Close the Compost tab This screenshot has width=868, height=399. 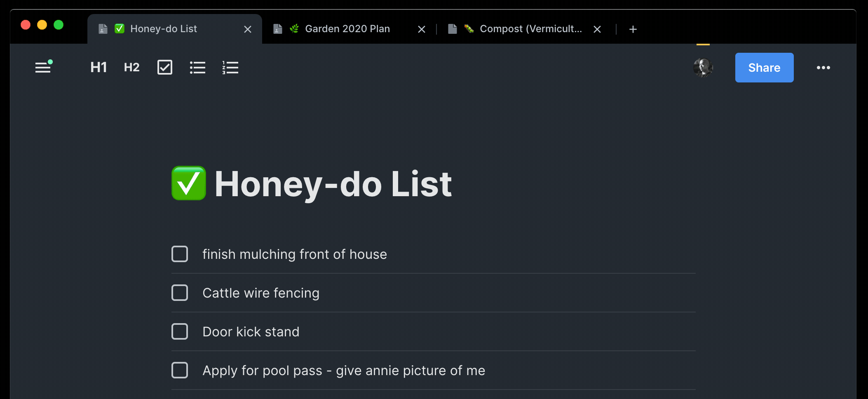(x=597, y=29)
